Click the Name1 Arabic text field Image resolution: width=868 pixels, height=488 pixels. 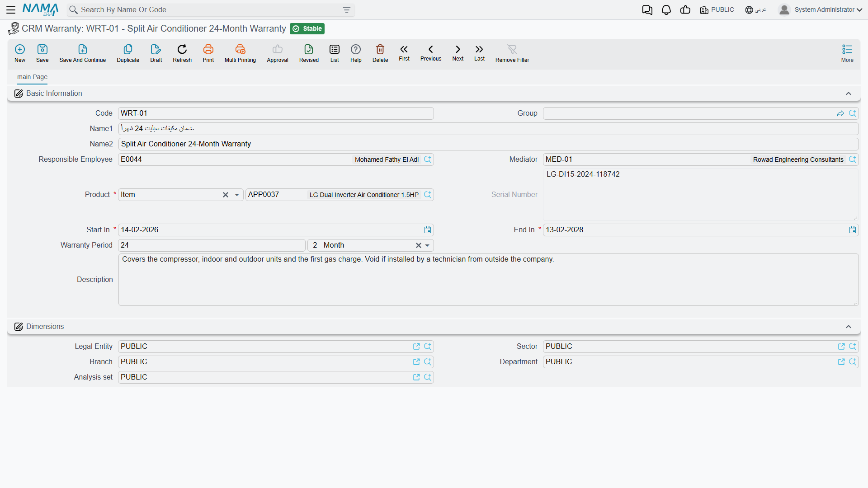(x=488, y=129)
